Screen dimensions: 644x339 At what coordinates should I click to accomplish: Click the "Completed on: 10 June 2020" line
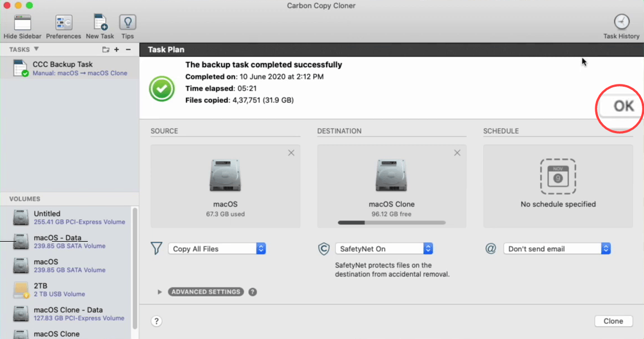pos(254,77)
